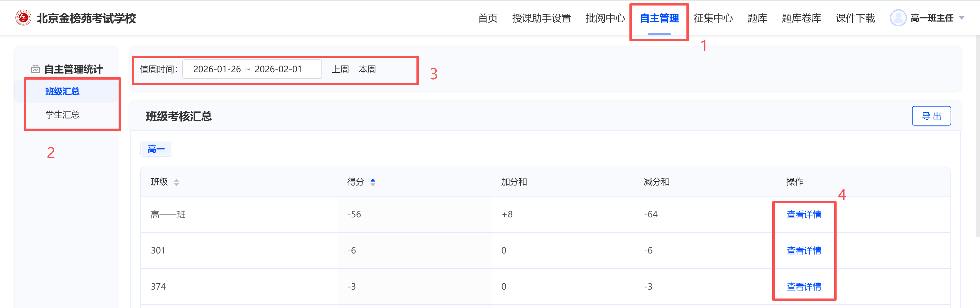Open 查看详情 for class 301
980x308 pixels.
point(803,250)
